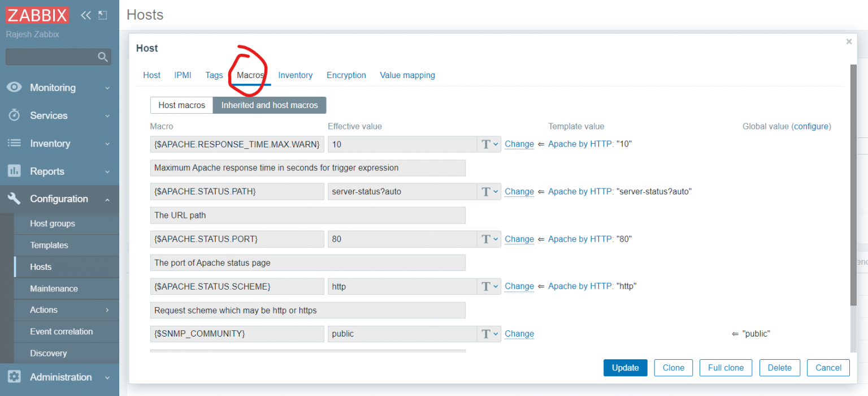Collapse sidebar with double-arrow icon
The width and height of the screenshot is (868, 396).
pyautogui.click(x=86, y=15)
